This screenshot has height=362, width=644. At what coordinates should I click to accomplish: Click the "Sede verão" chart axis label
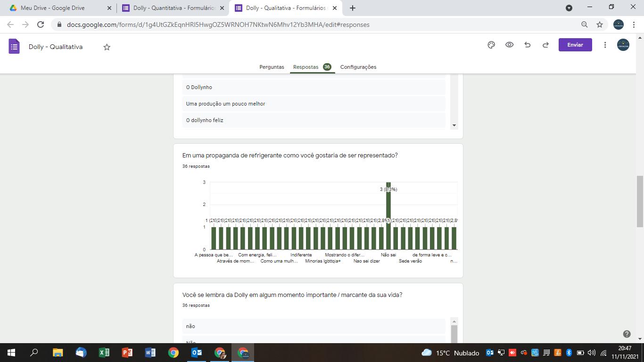pos(410,261)
